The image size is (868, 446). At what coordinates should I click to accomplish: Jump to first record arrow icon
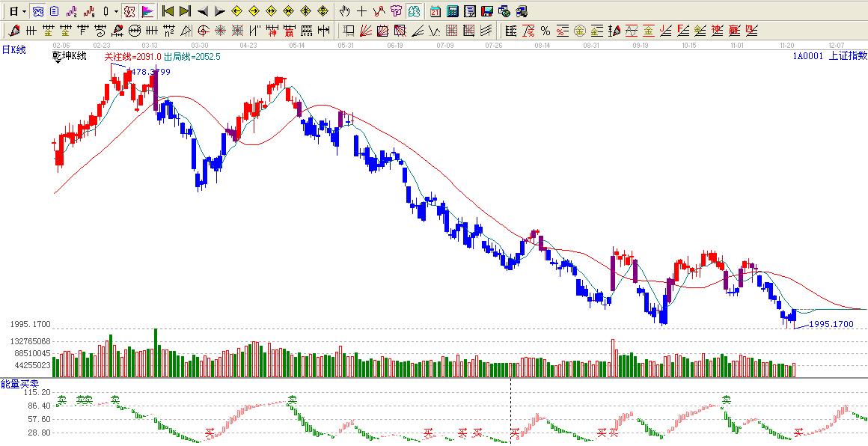click(x=168, y=11)
